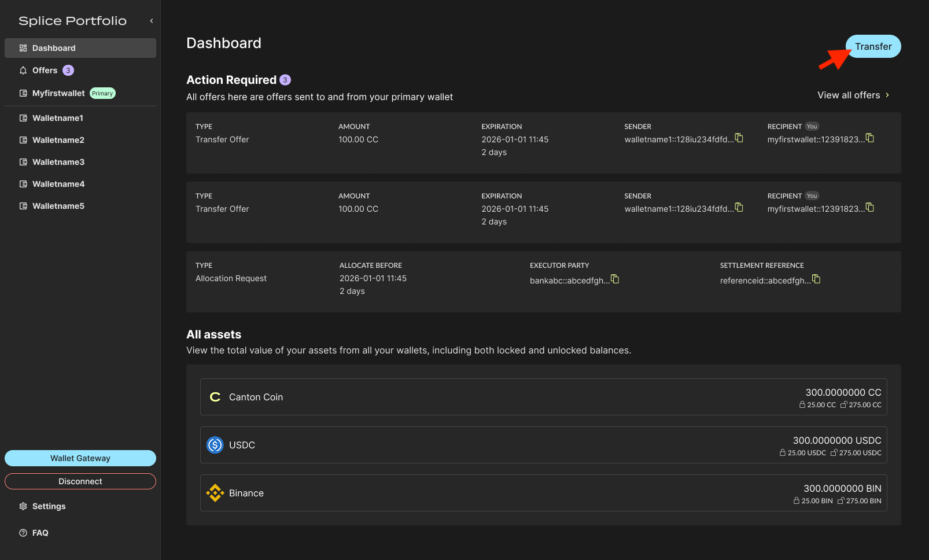Click the Dashboard grid icon
Viewport: 929px width, 560px height.
tap(23, 48)
